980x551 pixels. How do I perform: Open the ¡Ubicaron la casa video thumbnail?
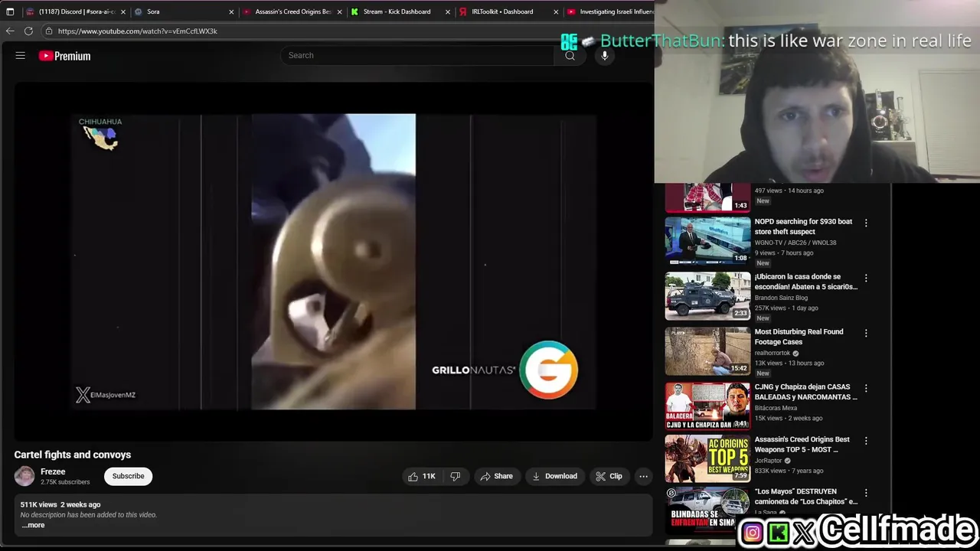tap(707, 295)
